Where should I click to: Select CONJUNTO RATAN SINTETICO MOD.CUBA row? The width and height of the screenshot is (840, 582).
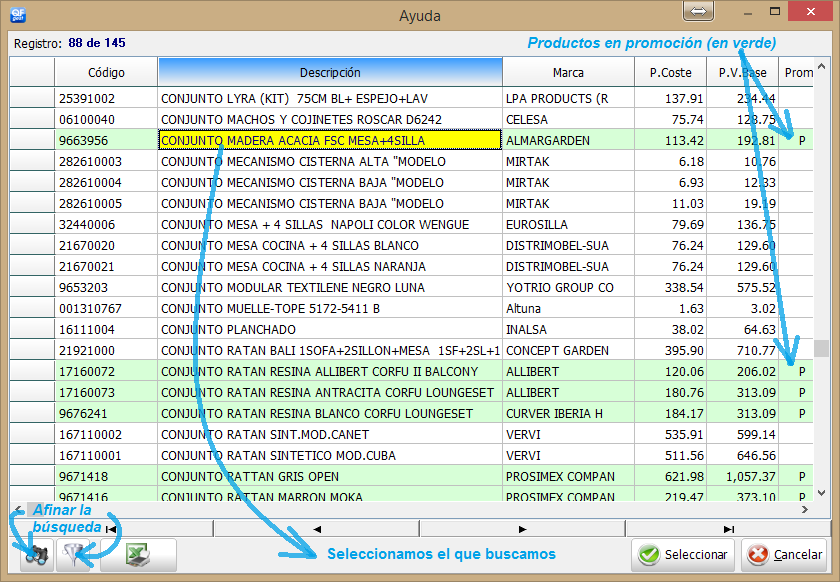coord(411,455)
